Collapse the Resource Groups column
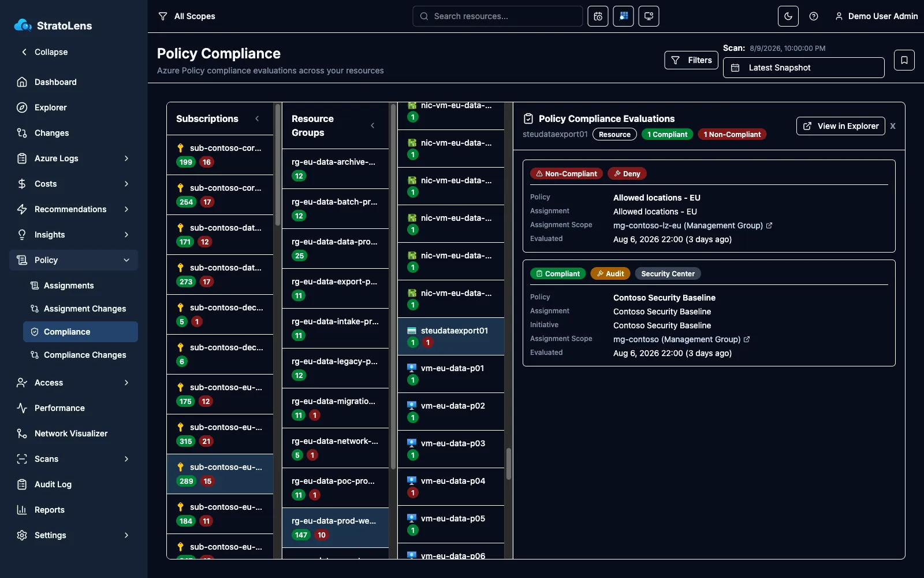Screen dimensions: 924x578 372,125
